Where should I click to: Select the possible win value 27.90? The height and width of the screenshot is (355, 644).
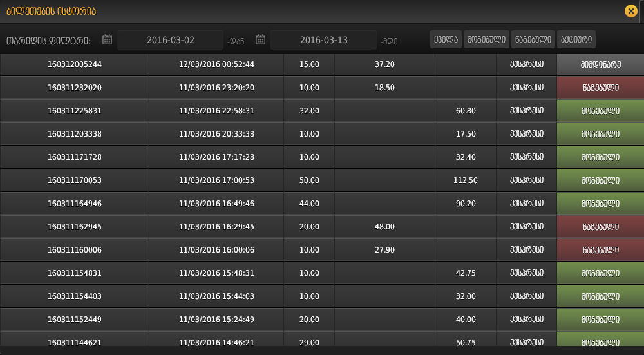pos(384,250)
